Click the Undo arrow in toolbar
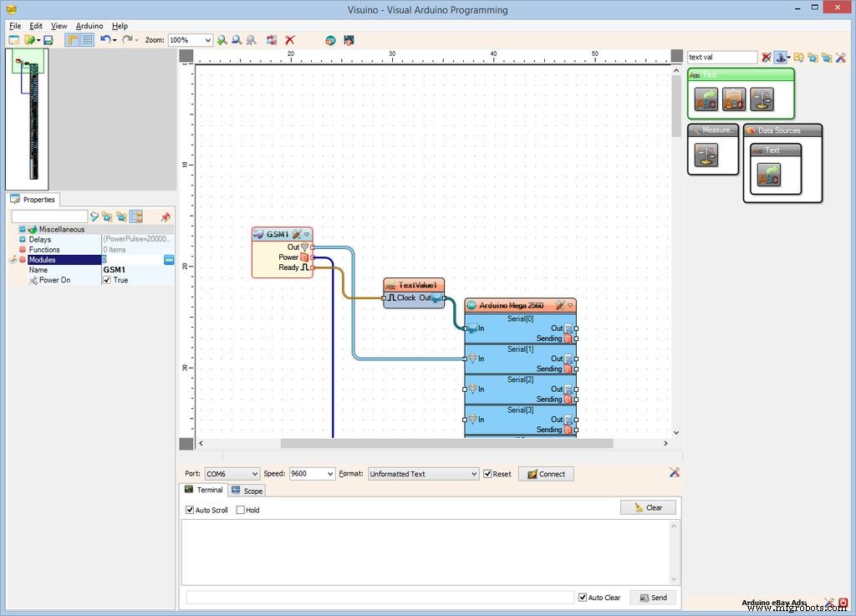856x616 pixels. pyautogui.click(x=104, y=40)
